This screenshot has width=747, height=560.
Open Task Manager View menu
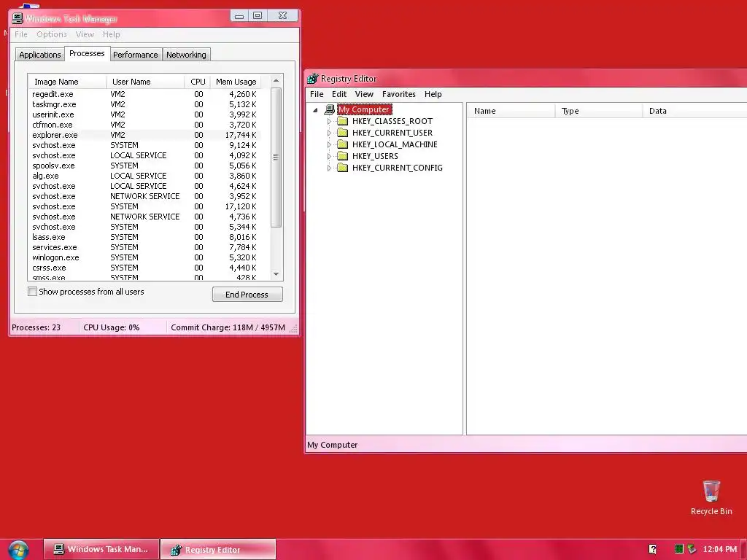(85, 34)
